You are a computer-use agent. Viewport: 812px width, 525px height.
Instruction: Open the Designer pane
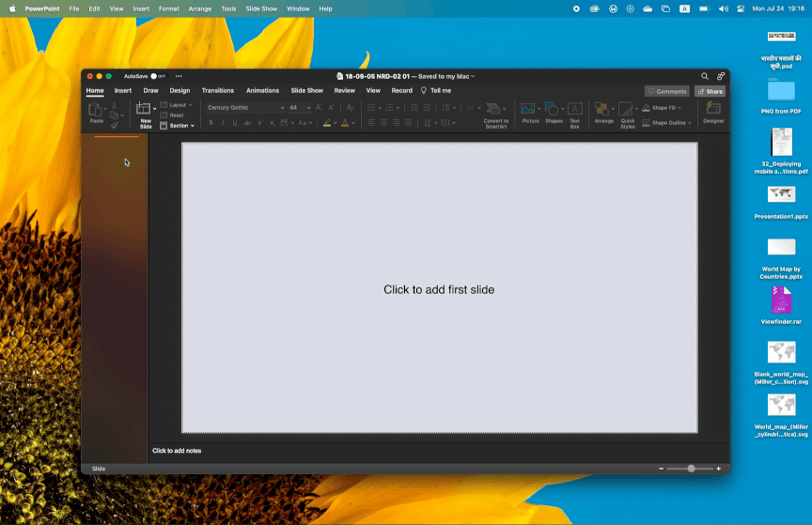coord(713,110)
